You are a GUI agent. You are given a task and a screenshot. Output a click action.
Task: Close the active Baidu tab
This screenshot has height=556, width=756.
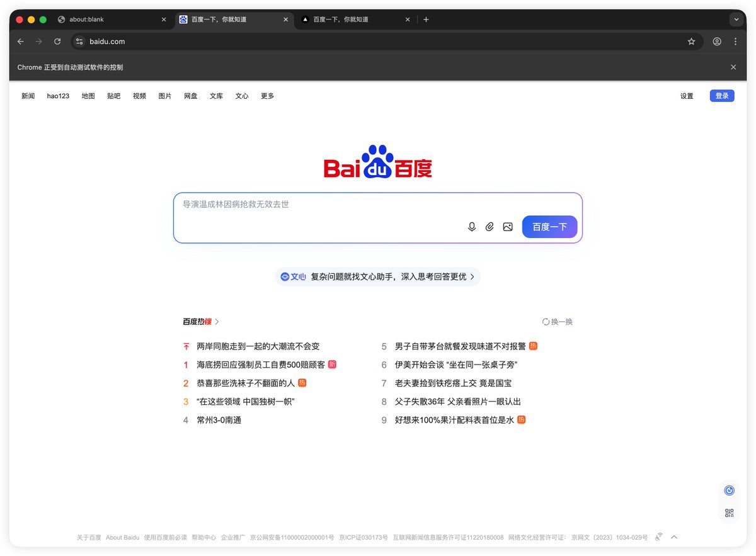tap(285, 20)
